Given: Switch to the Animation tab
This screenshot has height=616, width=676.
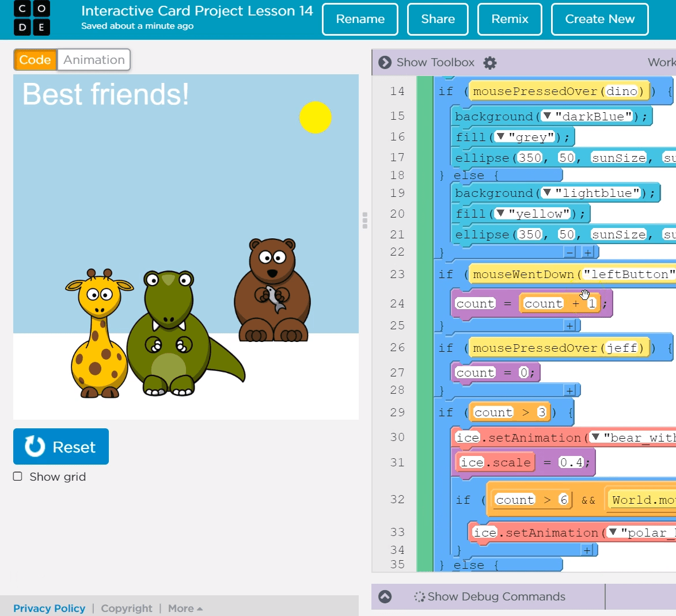Looking at the screenshot, I should [93, 59].
